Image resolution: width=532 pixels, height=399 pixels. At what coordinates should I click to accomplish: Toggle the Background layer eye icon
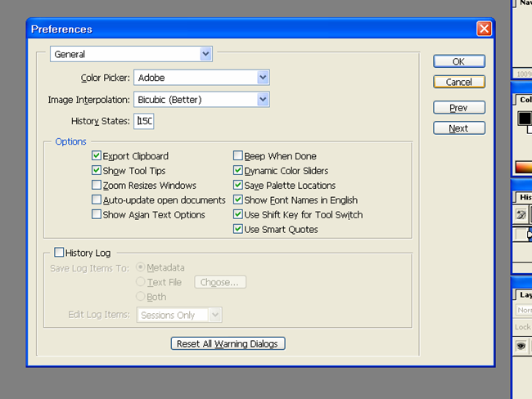[521, 347]
